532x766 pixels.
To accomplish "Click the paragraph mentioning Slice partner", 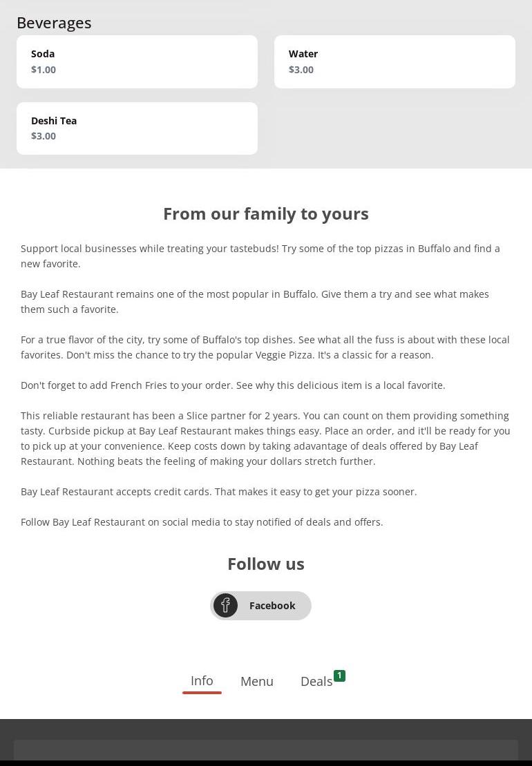I will click(265, 439).
